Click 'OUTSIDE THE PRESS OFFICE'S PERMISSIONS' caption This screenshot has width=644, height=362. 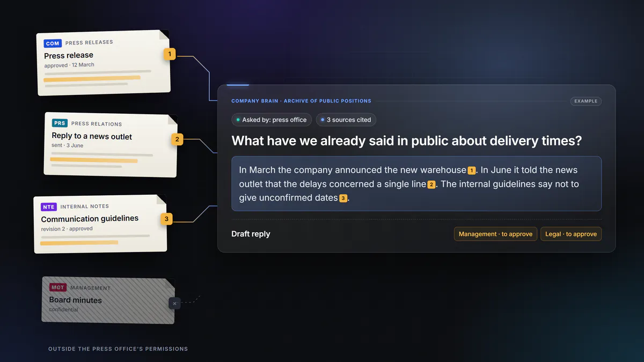[118, 349]
